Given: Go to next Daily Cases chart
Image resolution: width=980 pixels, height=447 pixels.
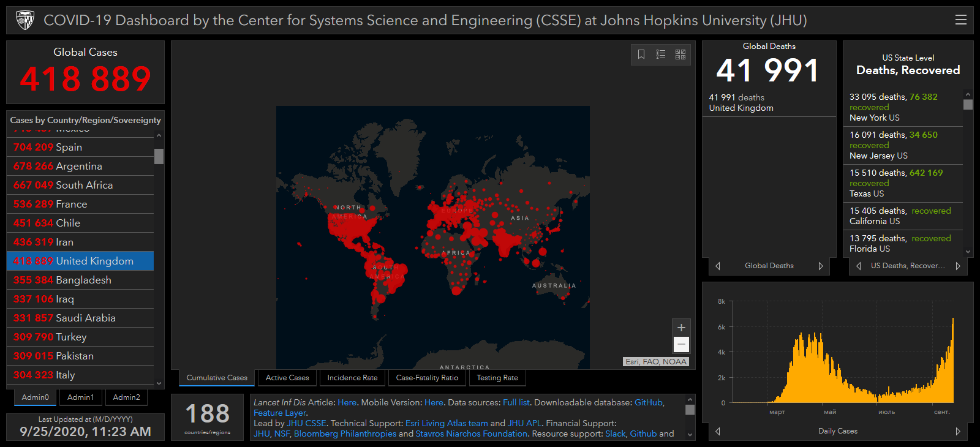Looking at the screenshot, I should [958, 431].
